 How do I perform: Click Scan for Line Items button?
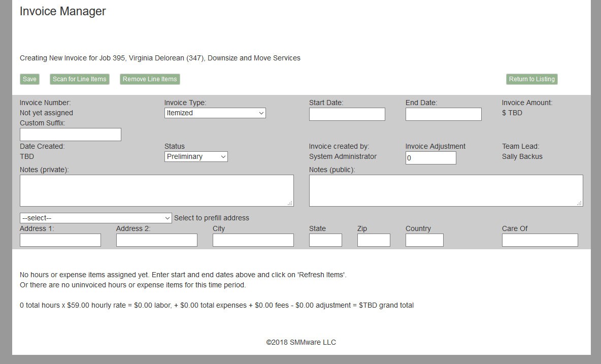pyautogui.click(x=79, y=79)
